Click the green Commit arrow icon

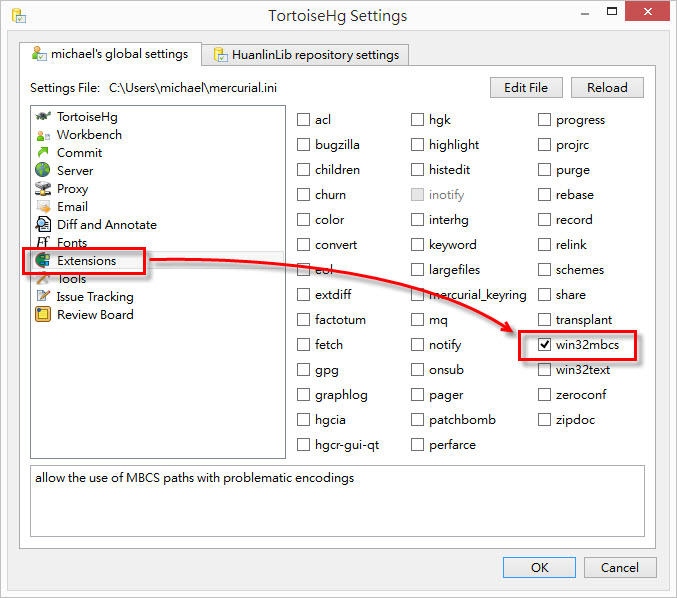(x=43, y=152)
